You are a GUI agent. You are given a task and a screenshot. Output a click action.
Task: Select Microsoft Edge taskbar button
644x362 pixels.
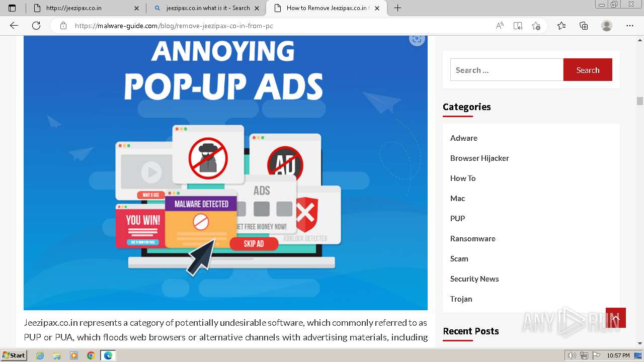pyautogui.click(x=108, y=355)
